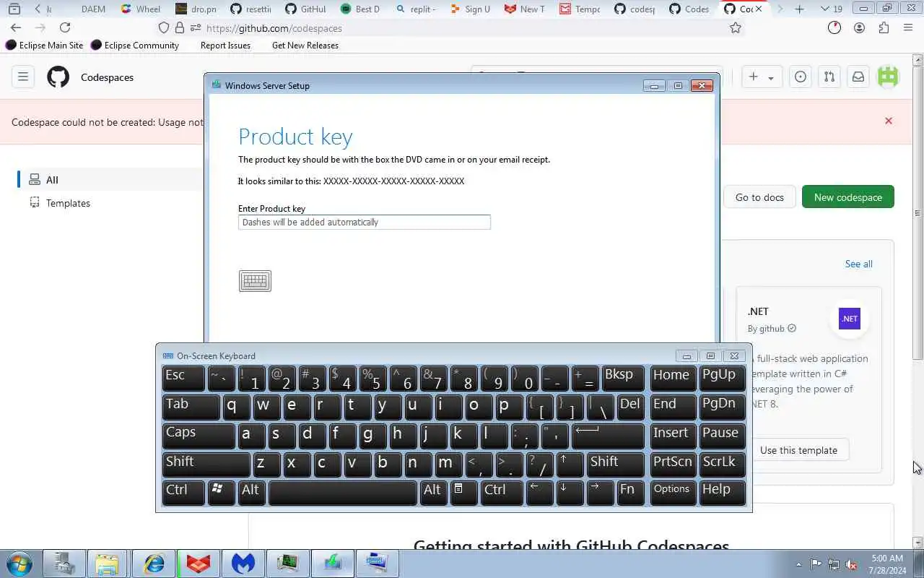Click the GitHub logo icon
The image size is (924, 578).
point(58,77)
